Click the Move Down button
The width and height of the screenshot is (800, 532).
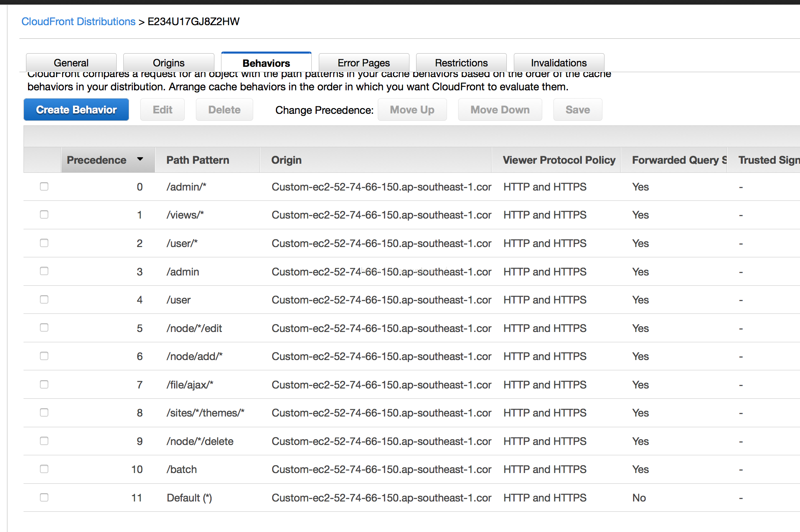[500, 110]
